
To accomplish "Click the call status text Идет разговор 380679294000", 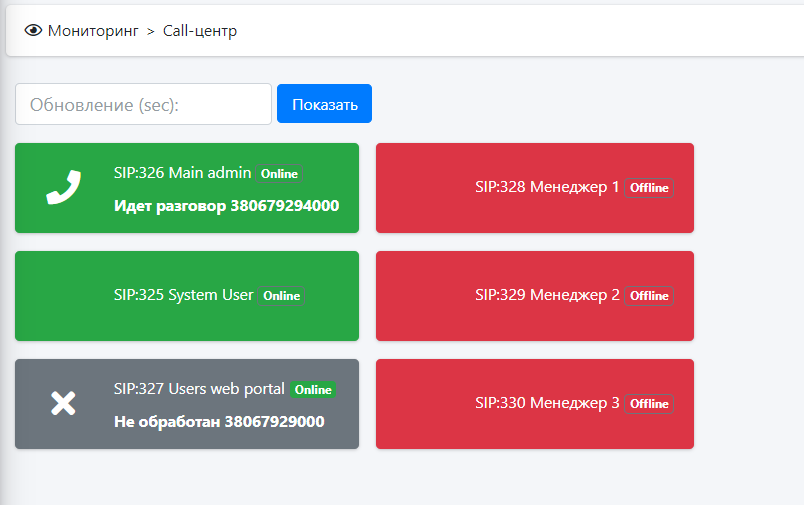I will [x=226, y=206].
